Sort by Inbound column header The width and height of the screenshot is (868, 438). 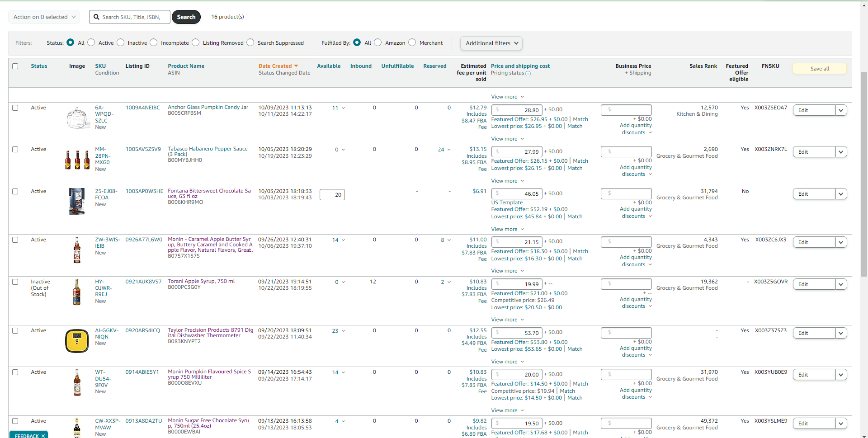(x=361, y=66)
